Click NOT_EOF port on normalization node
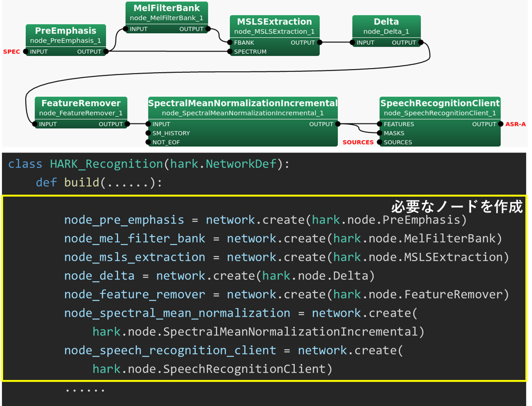532x406 pixels. coord(149,142)
